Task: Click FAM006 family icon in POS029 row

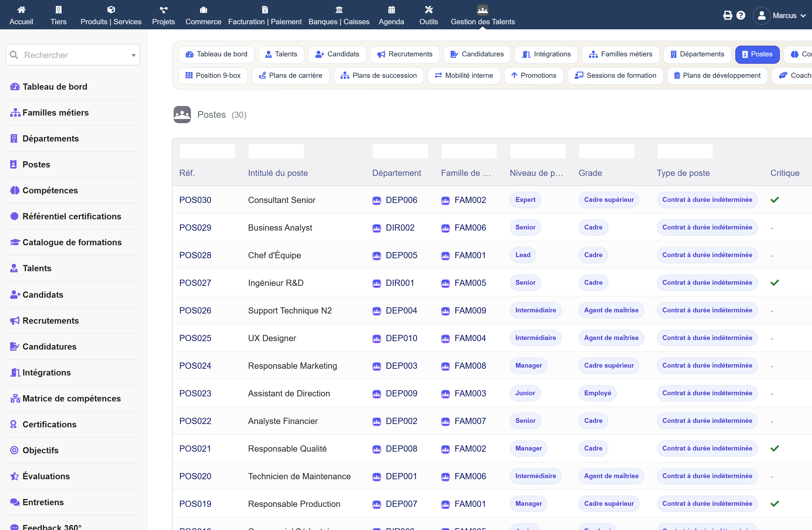Action: (445, 228)
